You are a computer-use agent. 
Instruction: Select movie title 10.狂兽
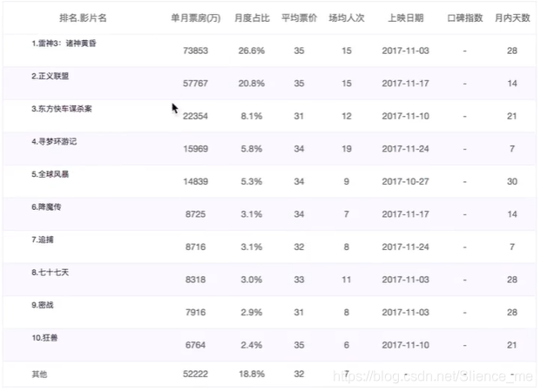click(x=44, y=337)
